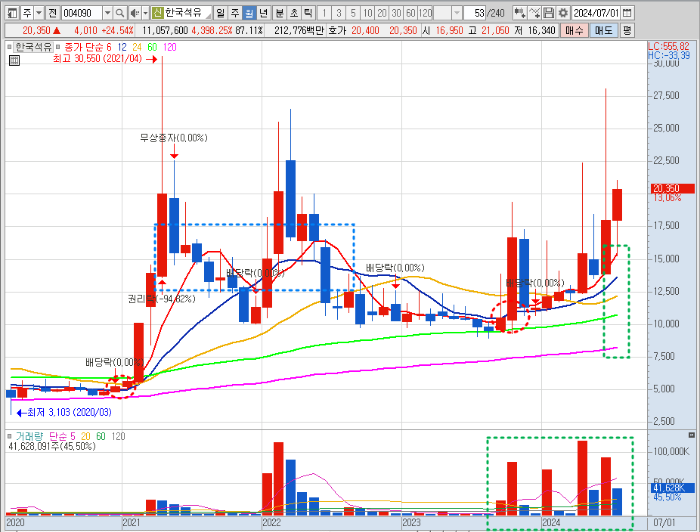This screenshot has width=700, height=532.
Task: Click the 종가 단순 moving average label
Action: click(x=84, y=47)
